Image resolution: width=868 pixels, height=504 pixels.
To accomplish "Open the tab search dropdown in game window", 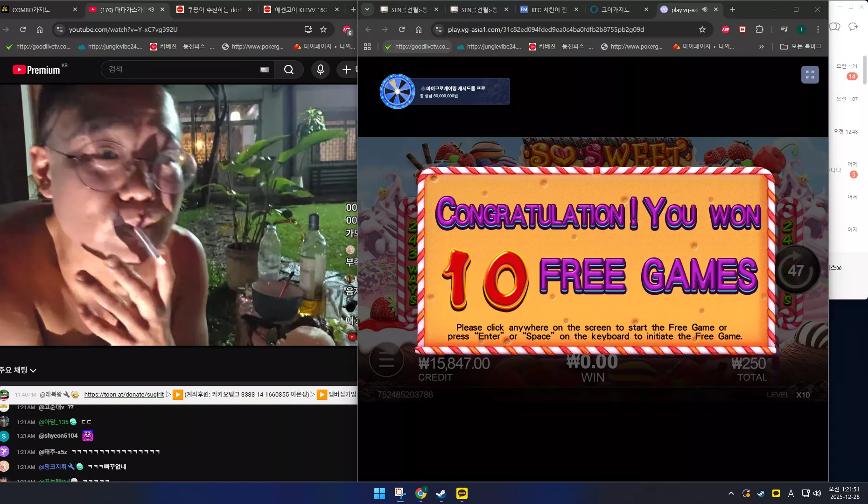I will 367,9.
